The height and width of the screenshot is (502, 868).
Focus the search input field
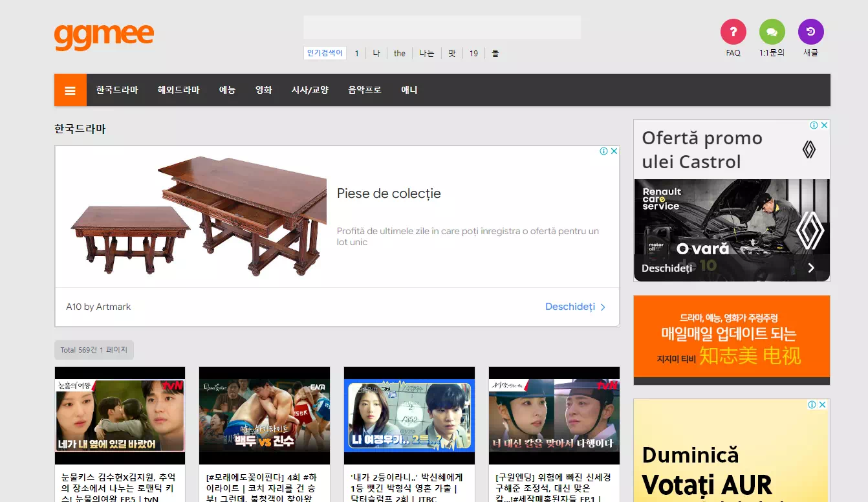click(x=442, y=27)
